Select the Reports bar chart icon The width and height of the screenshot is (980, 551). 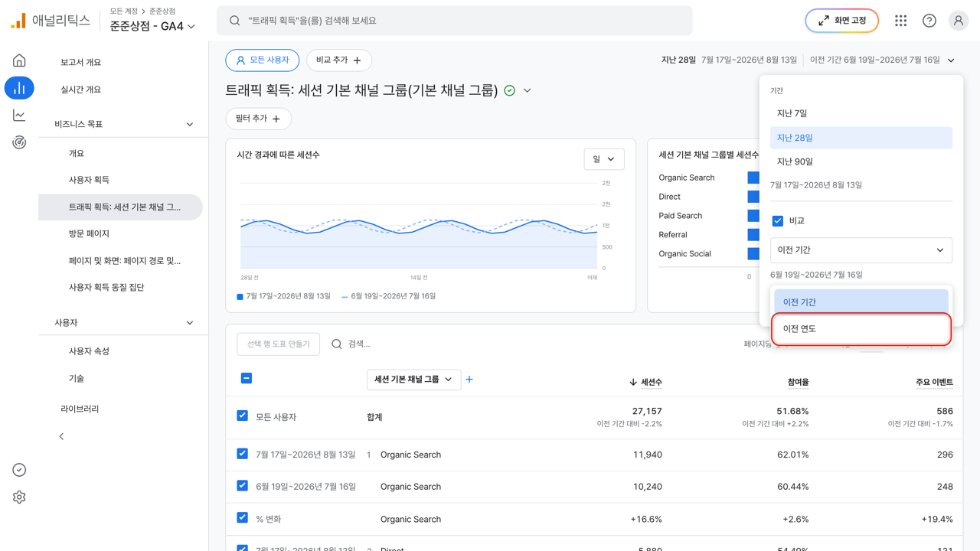coord(19,88)
